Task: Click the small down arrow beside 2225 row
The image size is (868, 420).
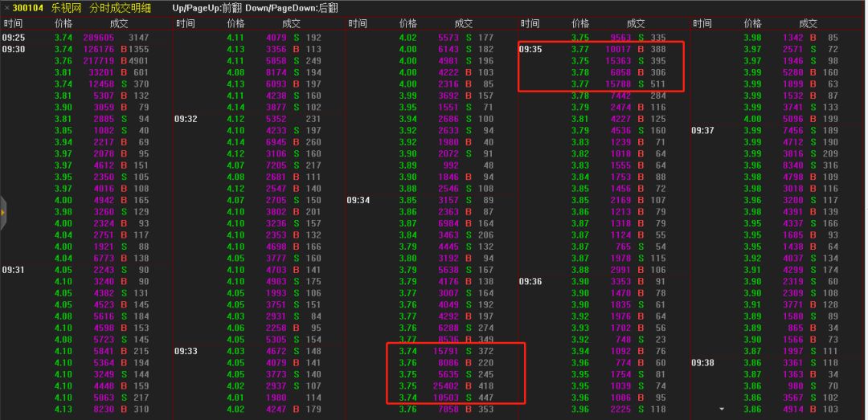Action: [x=721, y=409]
